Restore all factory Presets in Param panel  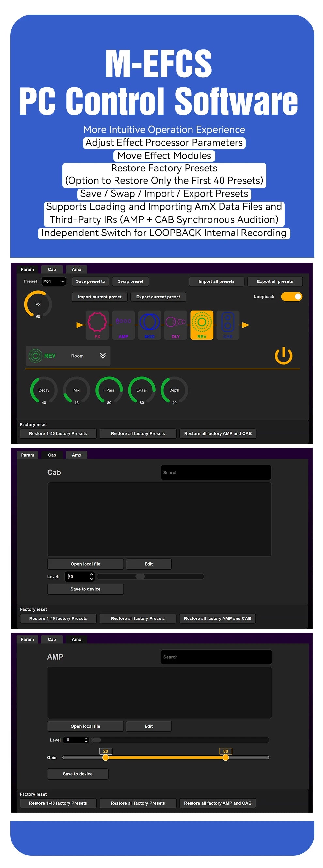click(138, 434)
